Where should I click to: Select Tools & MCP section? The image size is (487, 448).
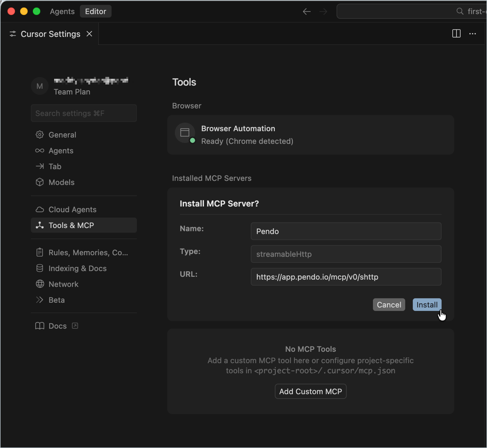84,225
